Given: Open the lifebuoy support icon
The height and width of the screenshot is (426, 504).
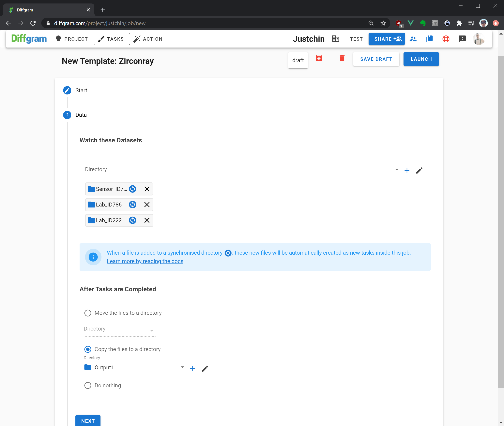Looking at the screenshot, I should (446, 39).
